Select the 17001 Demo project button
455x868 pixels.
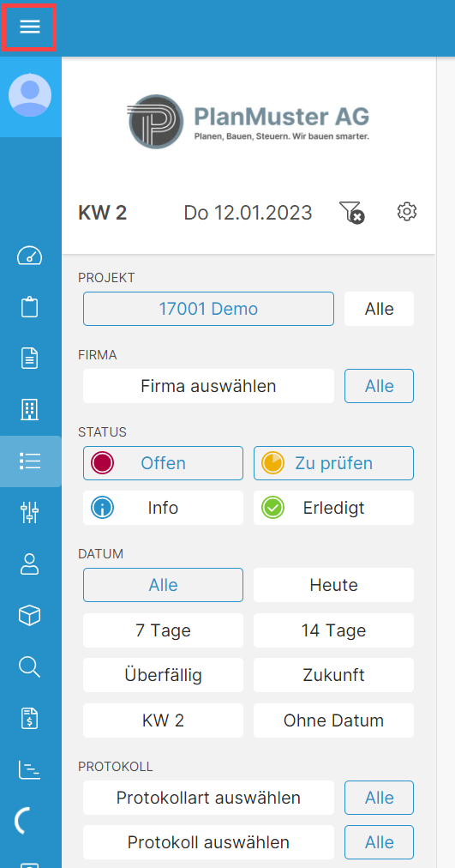[208, 309]
